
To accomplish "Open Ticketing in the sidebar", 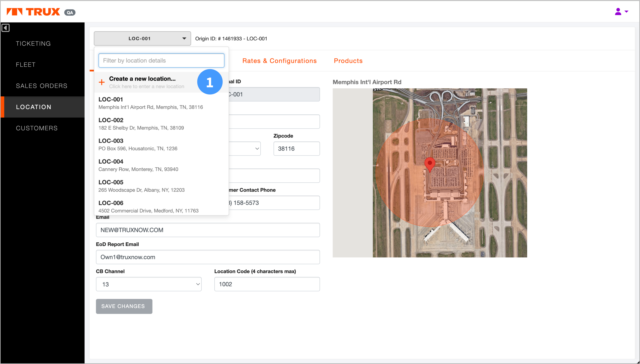I will pyautogui.click(x=33, y=43).
